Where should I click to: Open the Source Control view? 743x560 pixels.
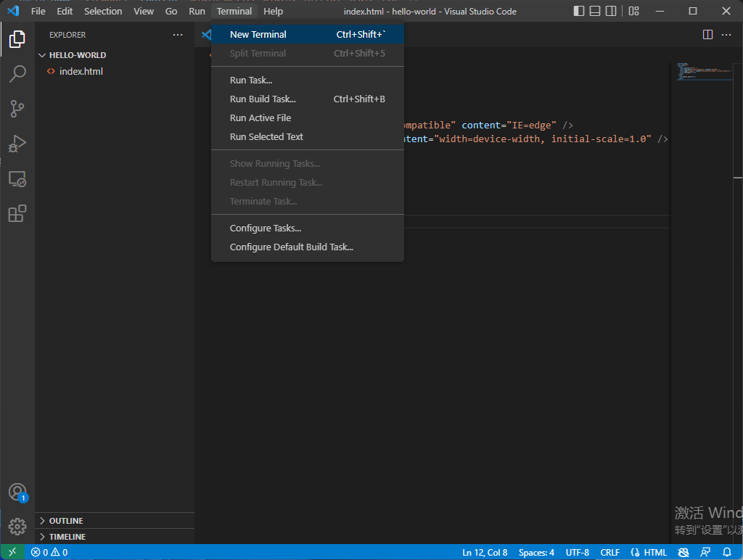[x=17, y=109]
